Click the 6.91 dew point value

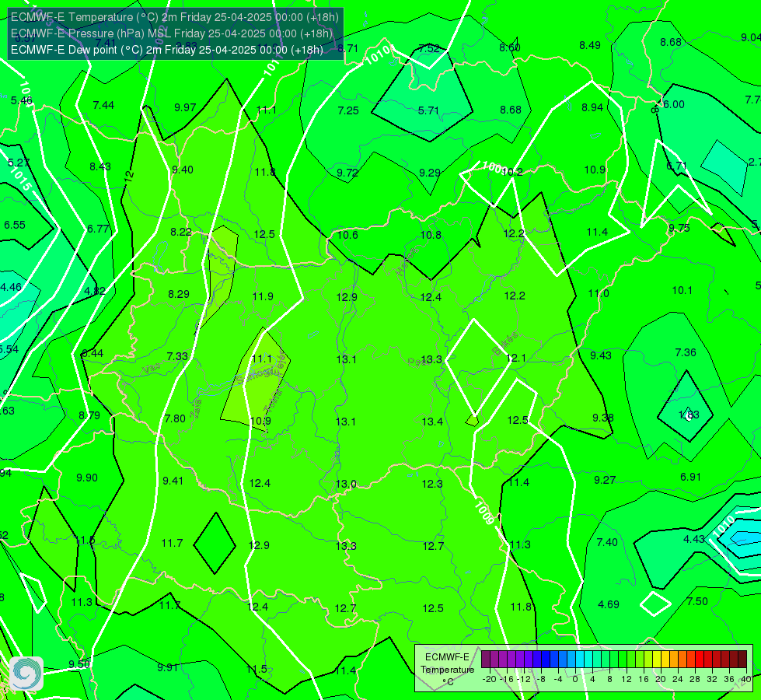(690, 477)
